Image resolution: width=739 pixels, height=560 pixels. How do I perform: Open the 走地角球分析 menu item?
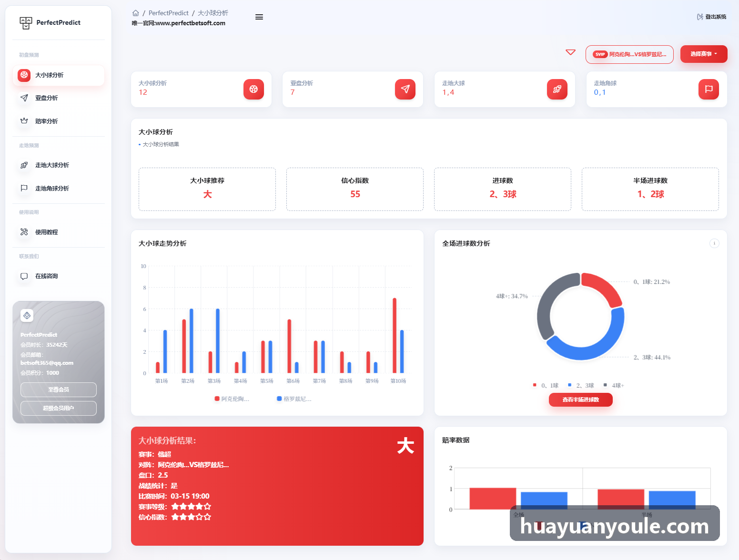click(x=59, y=188)
